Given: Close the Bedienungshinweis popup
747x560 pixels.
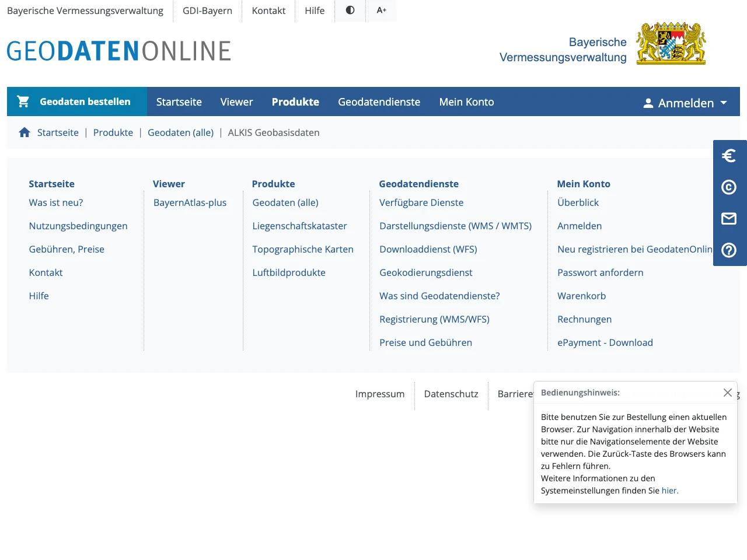Looking at the screenshot, I should coord(728,393).
